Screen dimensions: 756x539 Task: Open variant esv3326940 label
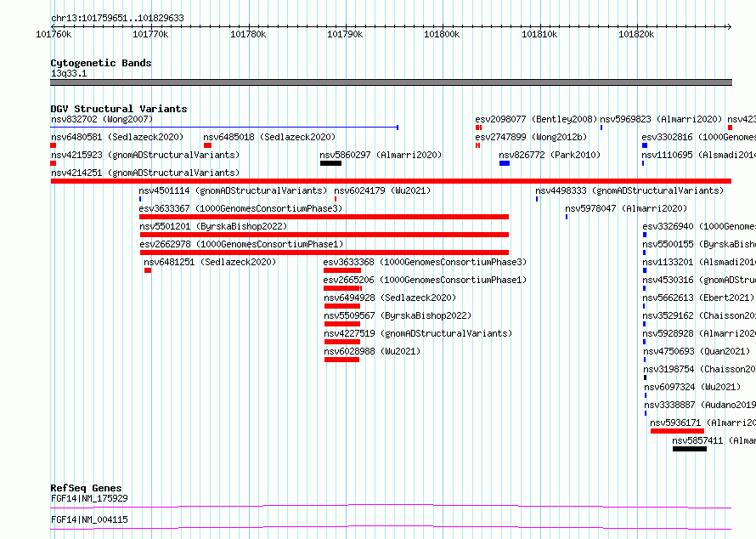pyautogui.click(x=699, y=226)
